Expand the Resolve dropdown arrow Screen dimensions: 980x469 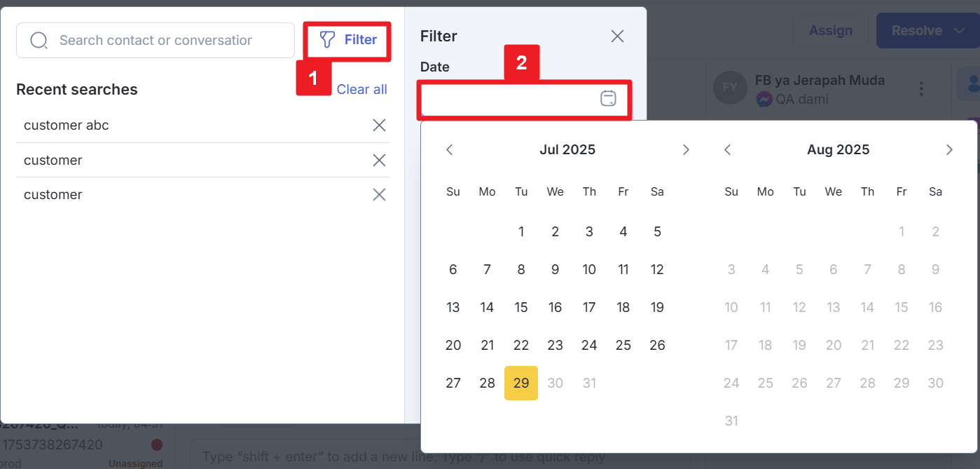[x=960, y=31]
